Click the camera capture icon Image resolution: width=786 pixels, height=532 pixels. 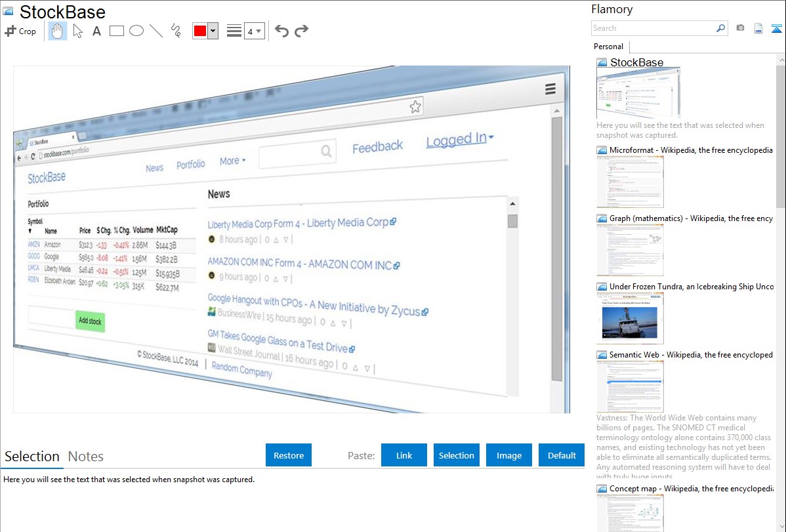(740, 28)
